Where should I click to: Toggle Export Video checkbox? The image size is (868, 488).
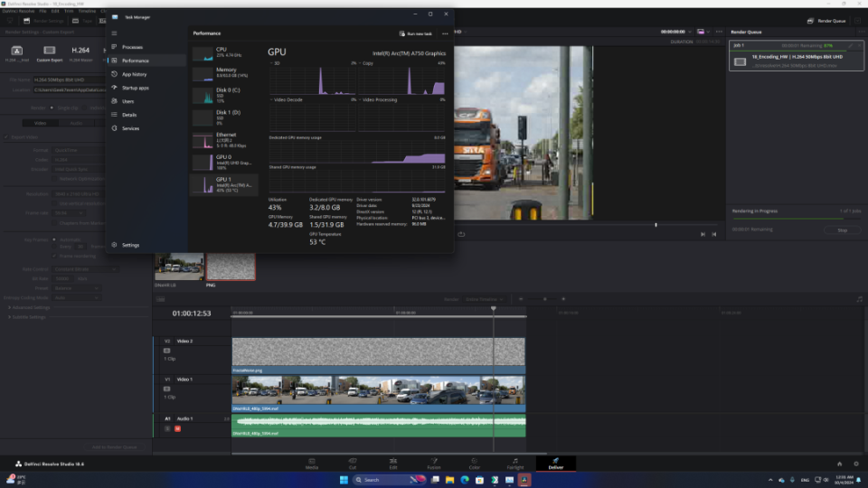(6, 137)
